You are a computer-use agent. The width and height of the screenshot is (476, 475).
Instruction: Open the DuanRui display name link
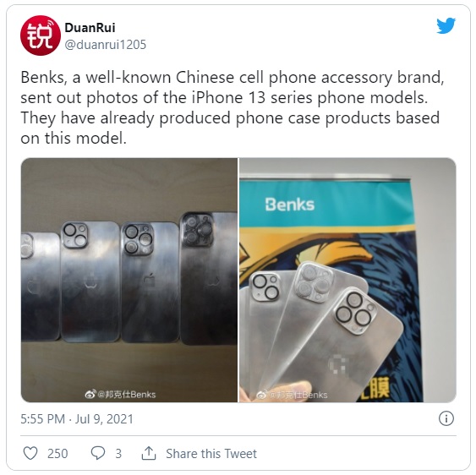90,28
